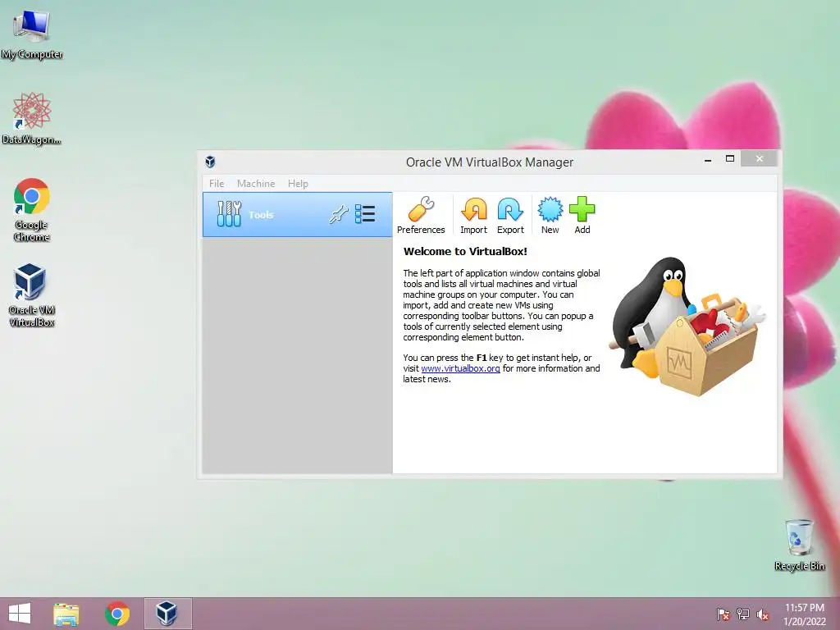
Task: Click the pin icon on Tools item
Action: pyautogui.click(x=339, y=214)
